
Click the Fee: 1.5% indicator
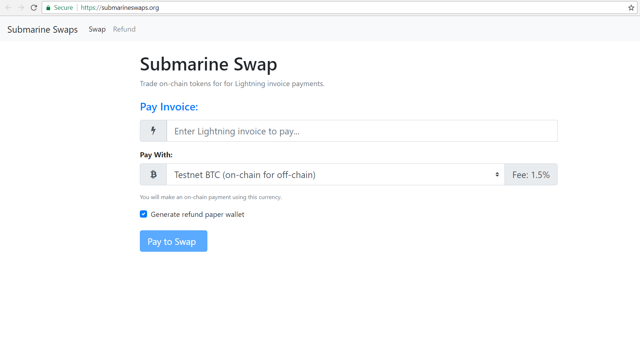point(531,174)
